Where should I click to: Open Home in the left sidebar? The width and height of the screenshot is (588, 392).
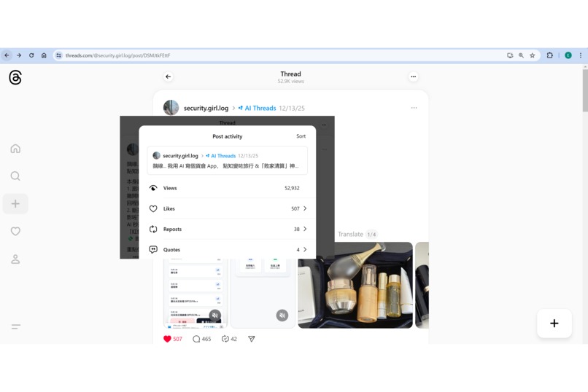pos(15,149)
